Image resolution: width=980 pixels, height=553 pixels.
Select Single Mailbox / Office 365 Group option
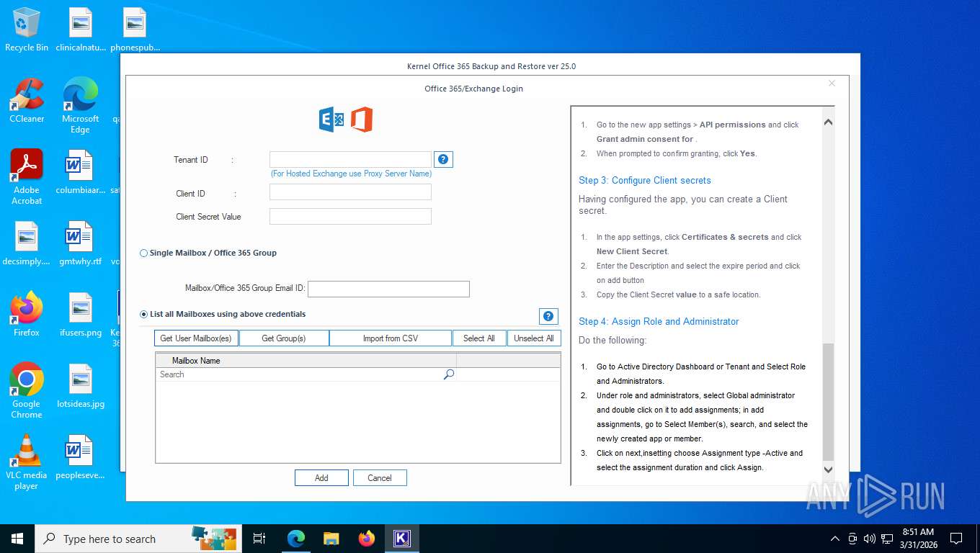point(208,253)
